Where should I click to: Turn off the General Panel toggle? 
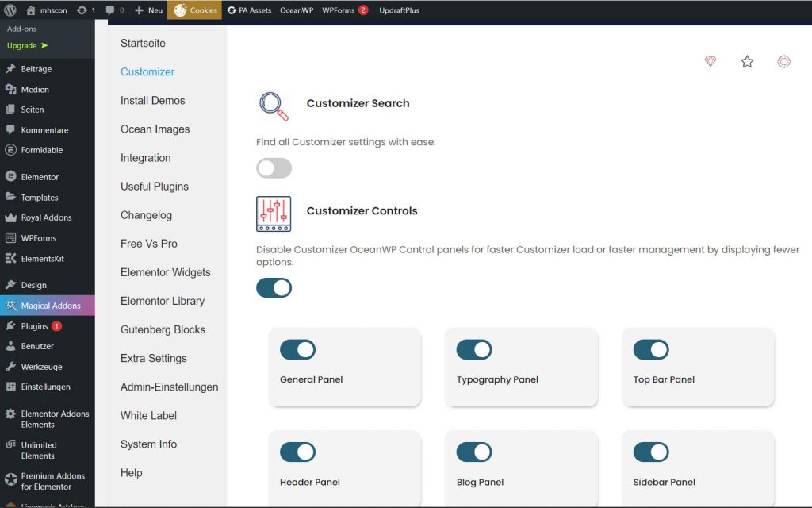[297, 350]
